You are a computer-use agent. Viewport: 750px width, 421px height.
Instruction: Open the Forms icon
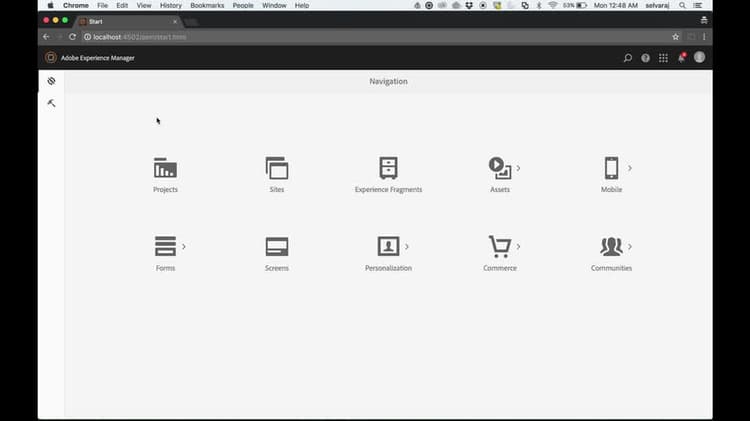(165, 246)
